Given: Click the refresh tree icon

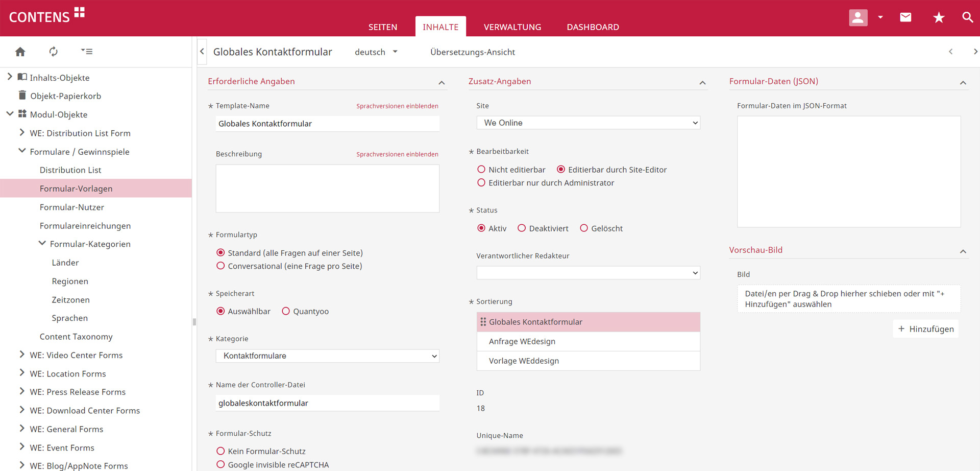Looking at the screenshot, I should (53, 52).
